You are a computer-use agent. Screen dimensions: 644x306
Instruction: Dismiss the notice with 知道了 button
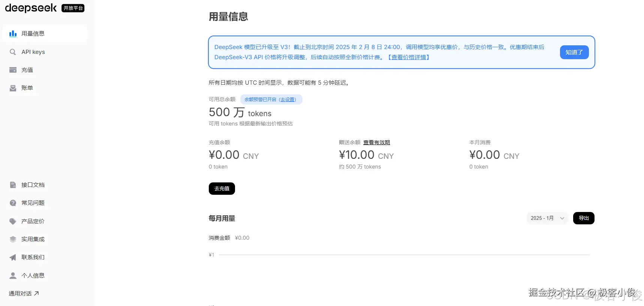[x=574, y=52]
